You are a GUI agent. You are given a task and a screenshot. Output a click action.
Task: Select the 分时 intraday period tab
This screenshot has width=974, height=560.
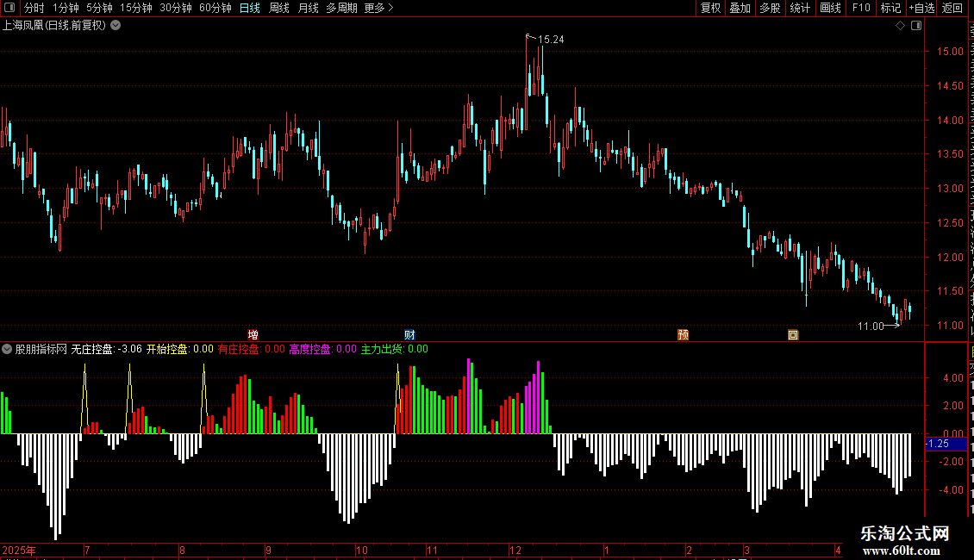[x=34, y=8]
